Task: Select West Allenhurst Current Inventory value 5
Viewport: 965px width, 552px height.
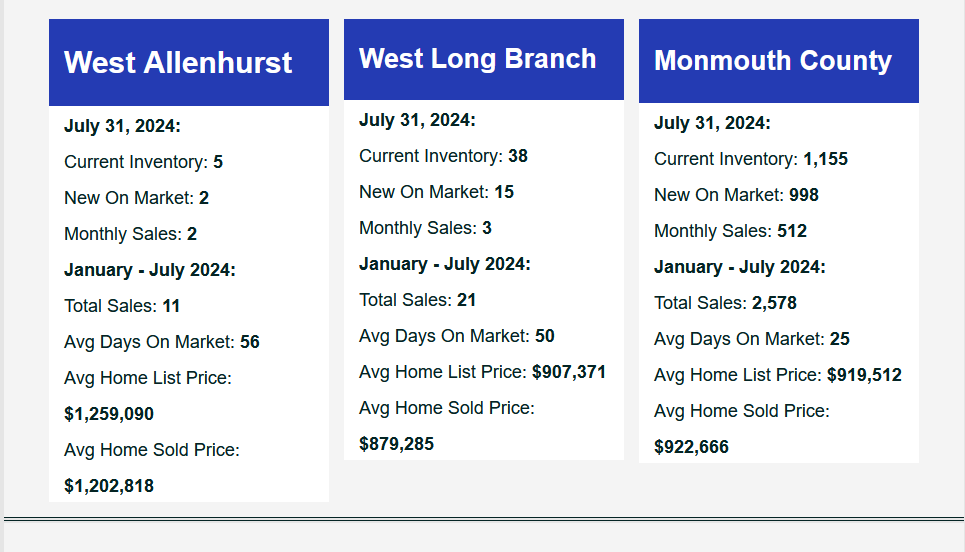Action: tap(218, 162)
